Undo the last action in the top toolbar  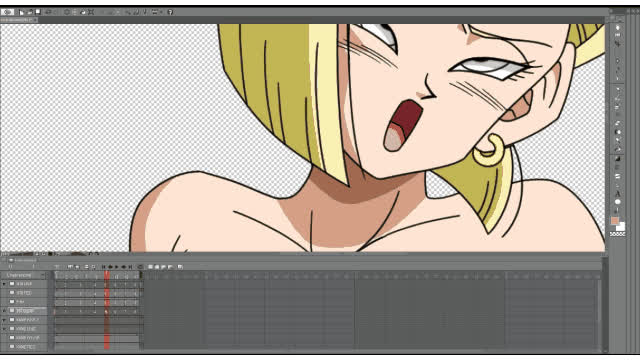pos(48,12)
